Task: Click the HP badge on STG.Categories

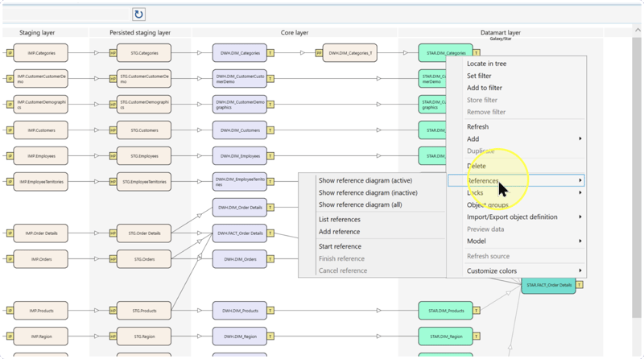Action: (x=113, y=53)
